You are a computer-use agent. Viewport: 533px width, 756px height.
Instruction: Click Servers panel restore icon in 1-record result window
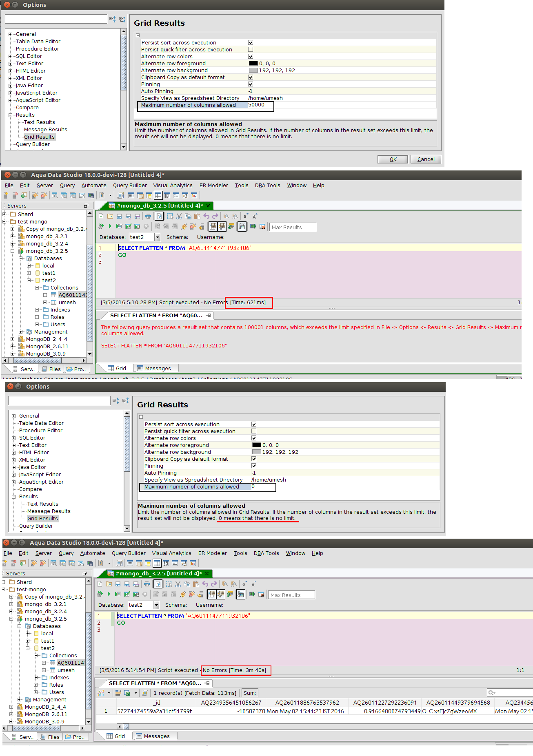(85, 573)
